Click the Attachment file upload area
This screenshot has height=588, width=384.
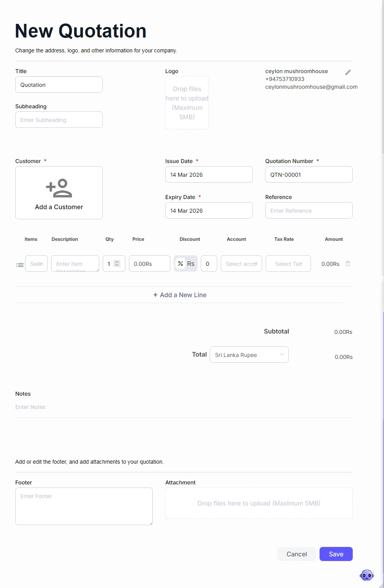pos(259,503)
